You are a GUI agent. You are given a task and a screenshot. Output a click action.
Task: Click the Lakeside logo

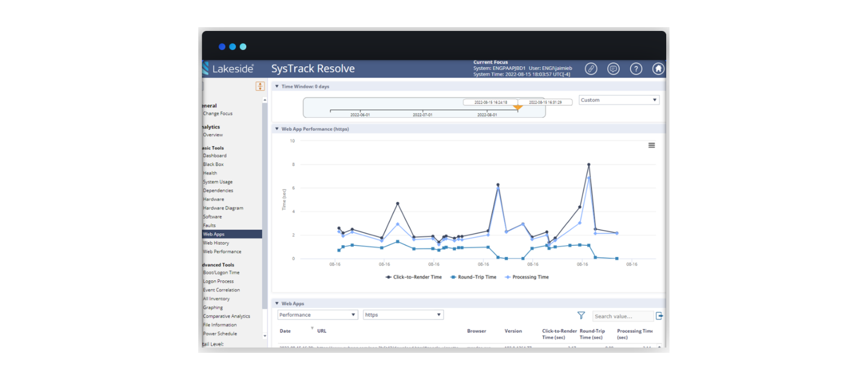[x=228, y=68]
